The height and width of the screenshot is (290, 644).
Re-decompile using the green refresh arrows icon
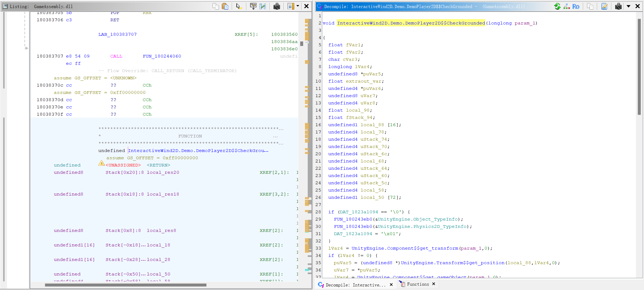tap(557, 6)
